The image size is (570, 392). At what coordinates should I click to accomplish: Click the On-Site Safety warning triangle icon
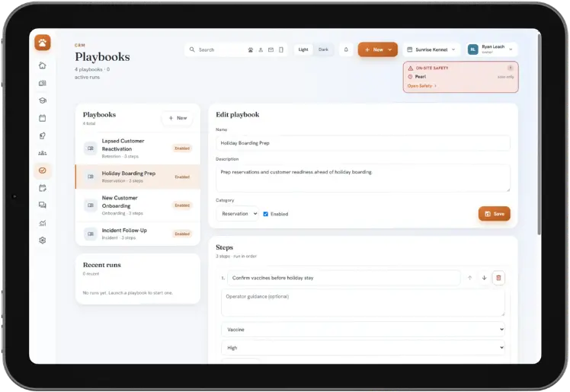point(411,68)
